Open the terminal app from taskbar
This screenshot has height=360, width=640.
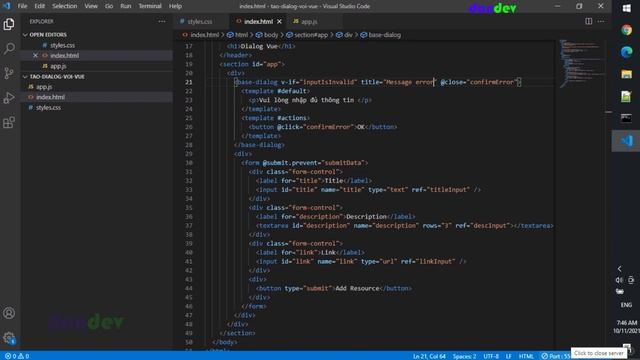627,118
